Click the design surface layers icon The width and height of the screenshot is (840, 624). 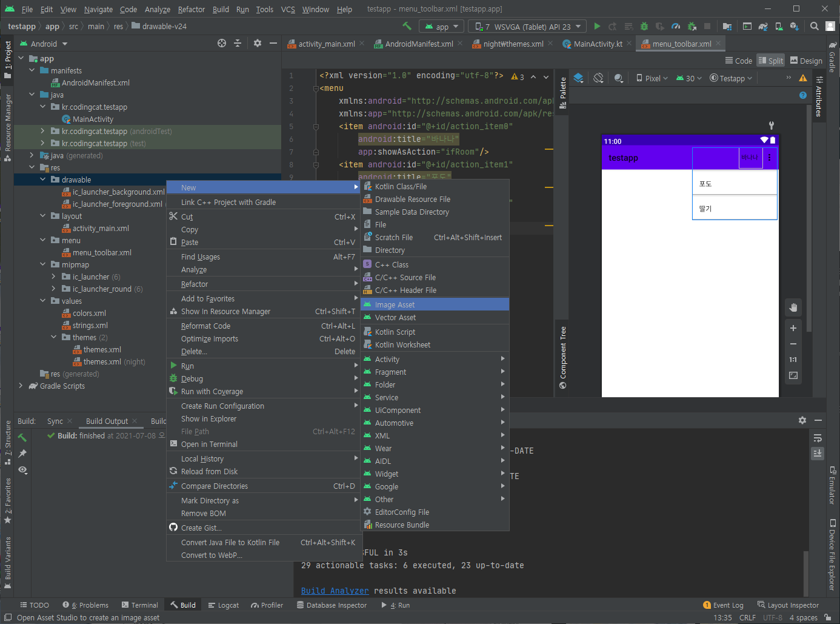[x=578, y=78]
